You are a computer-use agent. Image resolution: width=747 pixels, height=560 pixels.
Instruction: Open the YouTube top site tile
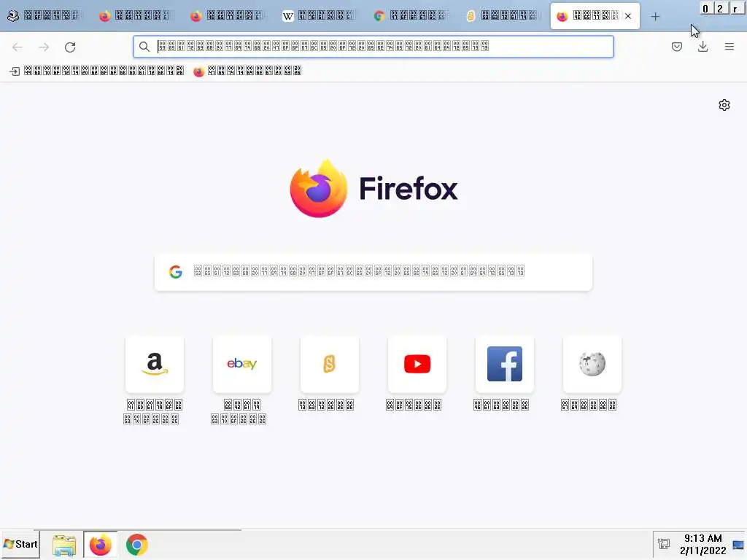click(x=417, y=365)
